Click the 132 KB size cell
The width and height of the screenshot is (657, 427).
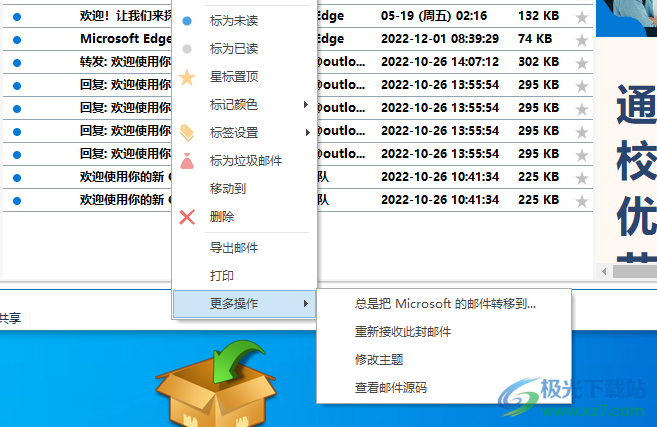coord(538,16)
